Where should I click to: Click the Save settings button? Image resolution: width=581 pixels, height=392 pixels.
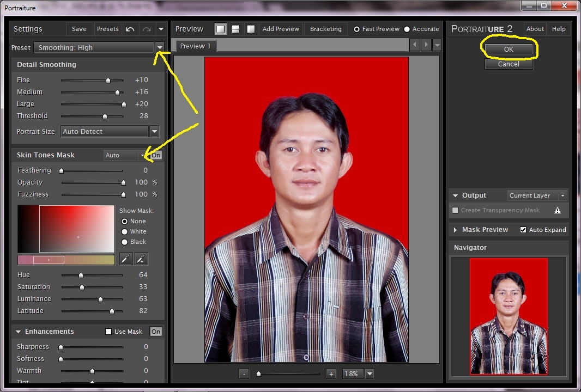click(79, 29)
